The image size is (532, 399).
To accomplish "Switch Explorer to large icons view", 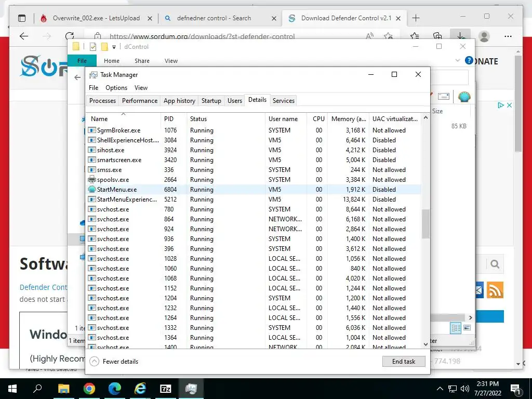I will 467,327.
